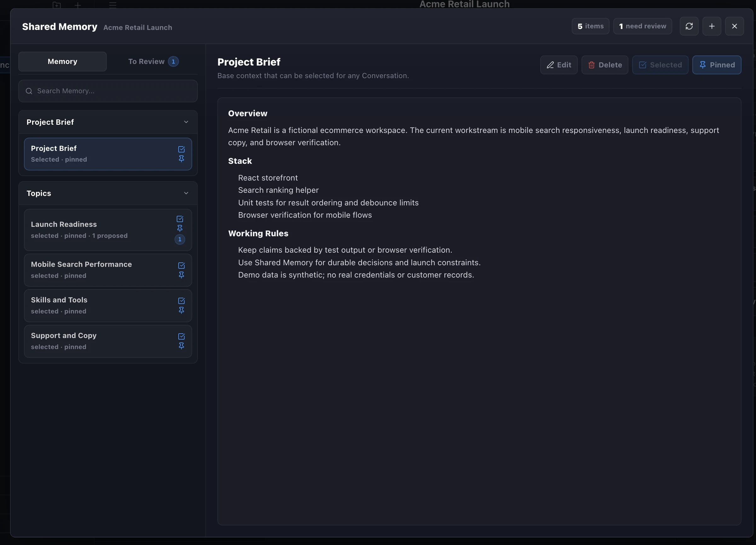Click the Overview heading

[248, 114]
